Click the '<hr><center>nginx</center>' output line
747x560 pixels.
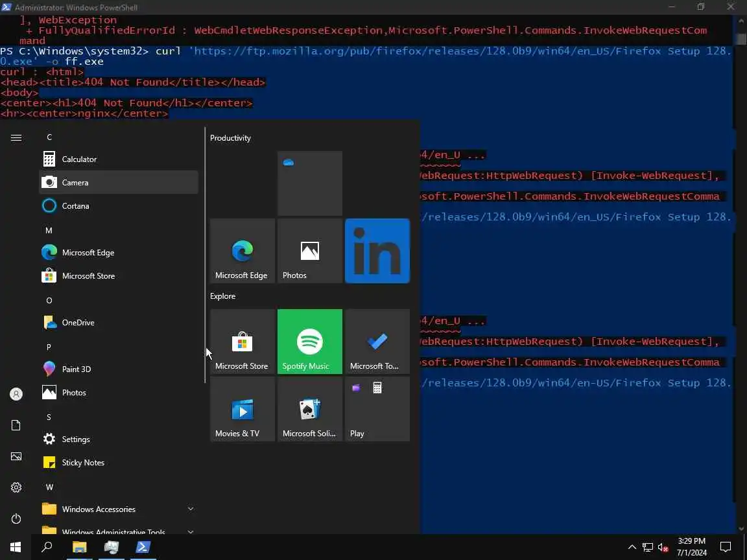[x=84, y=113]
